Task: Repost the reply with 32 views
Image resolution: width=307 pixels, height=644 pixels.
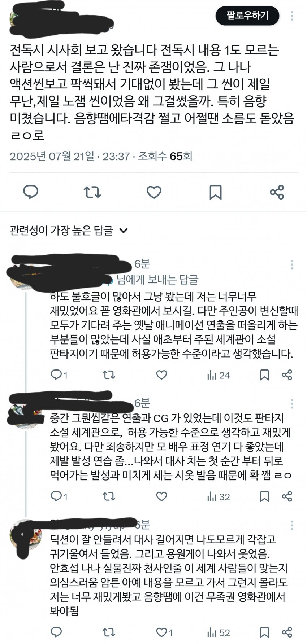Action: [109, 496]
